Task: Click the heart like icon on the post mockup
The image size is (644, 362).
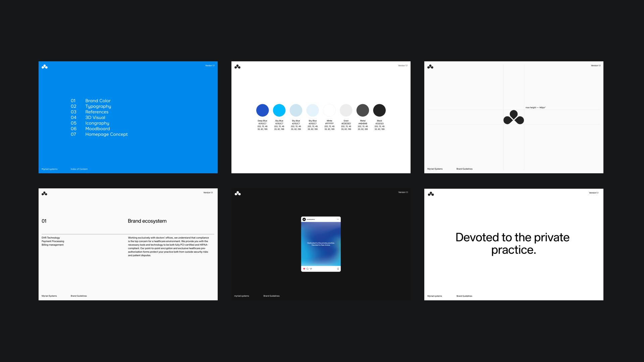Action: (x=304, y=269)
